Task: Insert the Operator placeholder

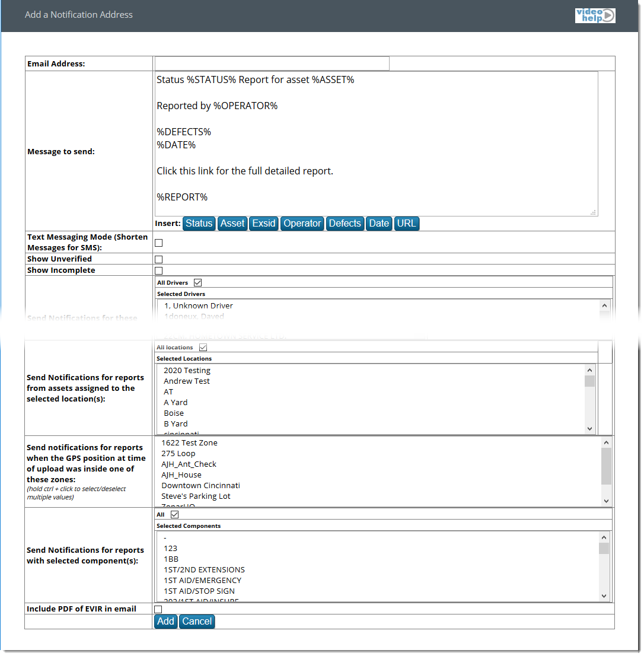Action: (302, 224)
